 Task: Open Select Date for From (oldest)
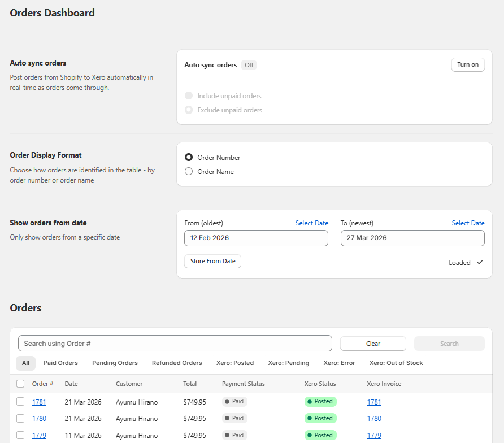(311, 223)
